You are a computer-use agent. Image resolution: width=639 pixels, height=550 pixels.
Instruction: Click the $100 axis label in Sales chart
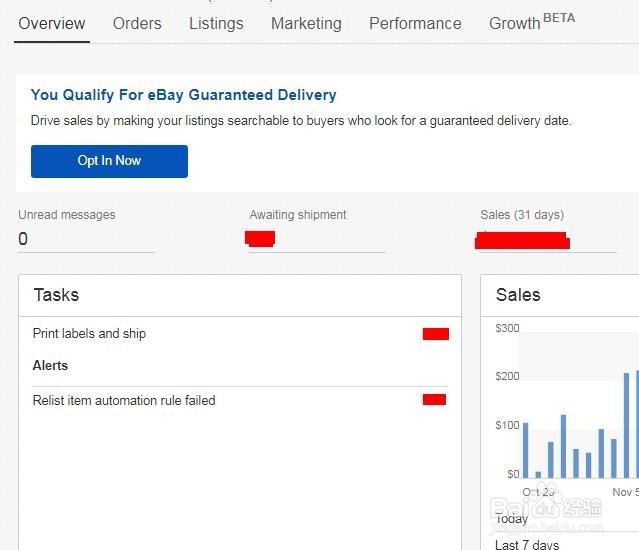[507, 425]
